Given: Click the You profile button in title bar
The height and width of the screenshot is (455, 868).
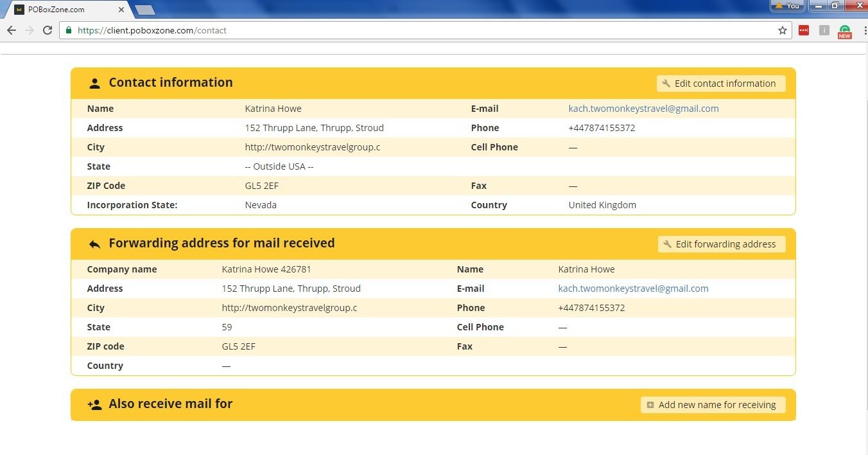Looking at the screenshot, I should tap(788, 6).
